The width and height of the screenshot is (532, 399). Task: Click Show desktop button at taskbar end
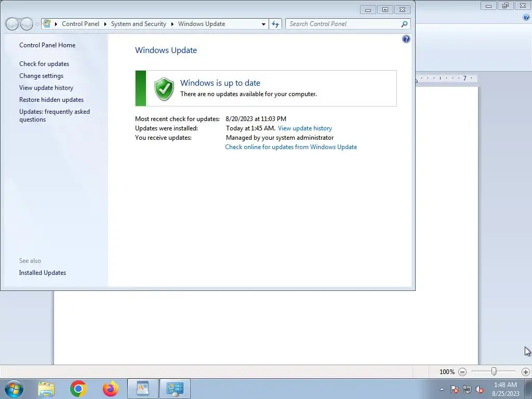[x=528, y=389]
